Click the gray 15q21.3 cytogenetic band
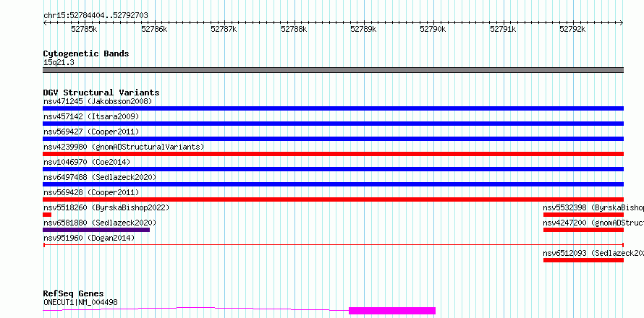Image resolution: width=644 pixels, height=318 pixels. coord(333,70)
